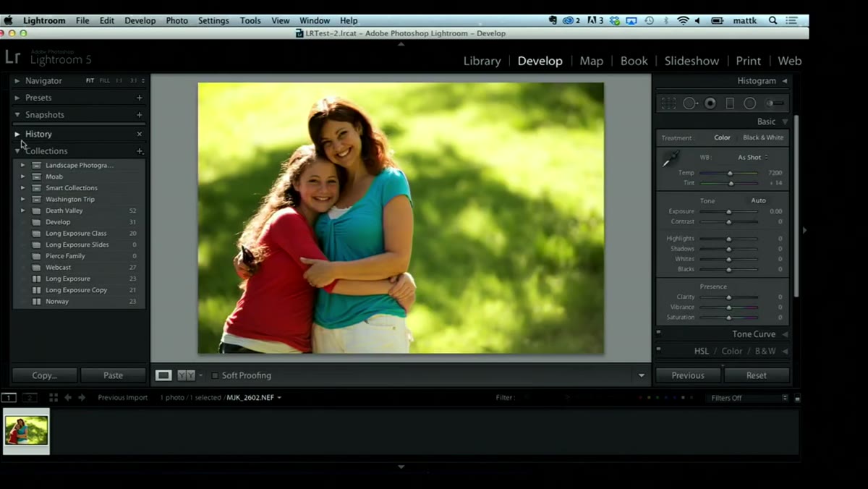Image resolution: width=868 pixels, height=489 pixels.
Task: Open second window display 2
Action: tap(30, 398)
